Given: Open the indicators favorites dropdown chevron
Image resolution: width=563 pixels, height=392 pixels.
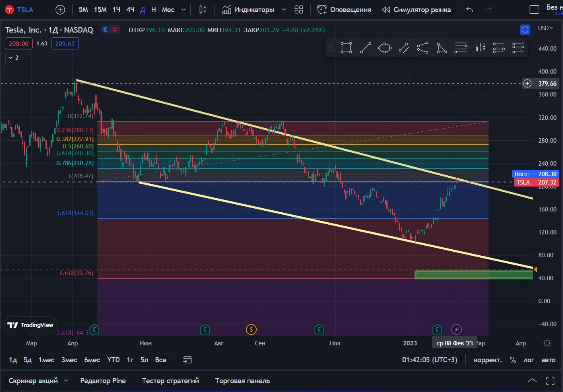Looking at the screenshot, I should [284, 10].
